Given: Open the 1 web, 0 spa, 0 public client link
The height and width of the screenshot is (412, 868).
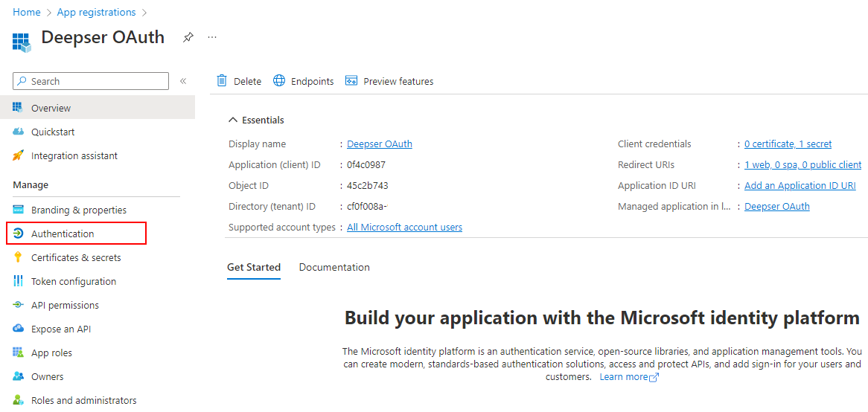Looking at the screenshot, I should click(x=802, y=165).
